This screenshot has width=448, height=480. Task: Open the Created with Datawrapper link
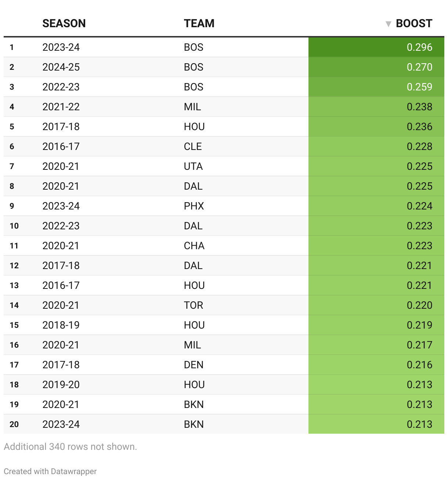50,471
